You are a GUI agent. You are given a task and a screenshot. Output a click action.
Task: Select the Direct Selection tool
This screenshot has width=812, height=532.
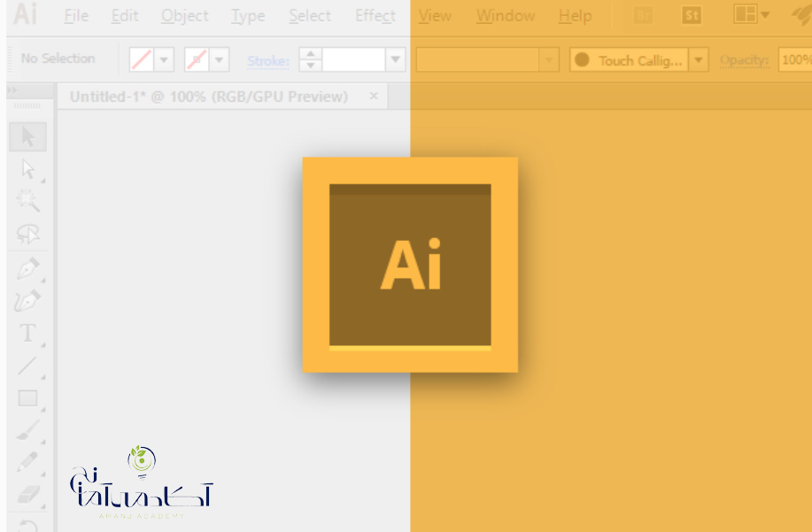pyautogui.click(x=28, y=169)
